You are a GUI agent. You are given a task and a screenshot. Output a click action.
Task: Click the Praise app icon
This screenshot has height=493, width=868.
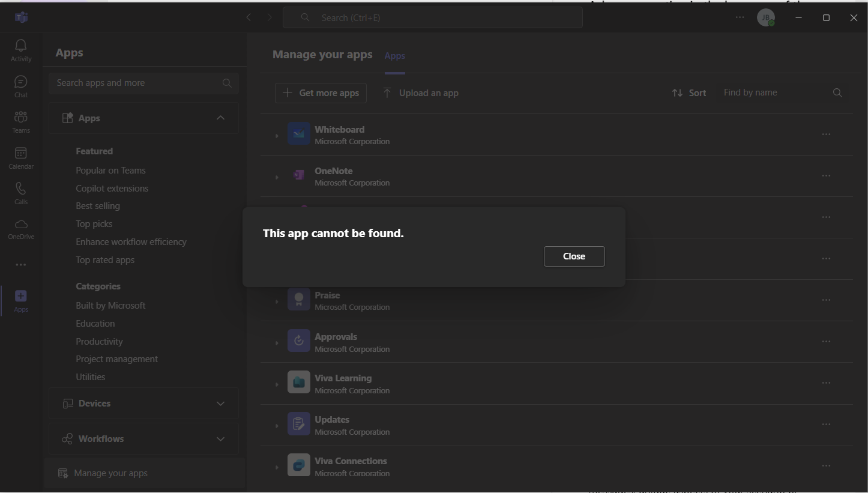(298, 300)
